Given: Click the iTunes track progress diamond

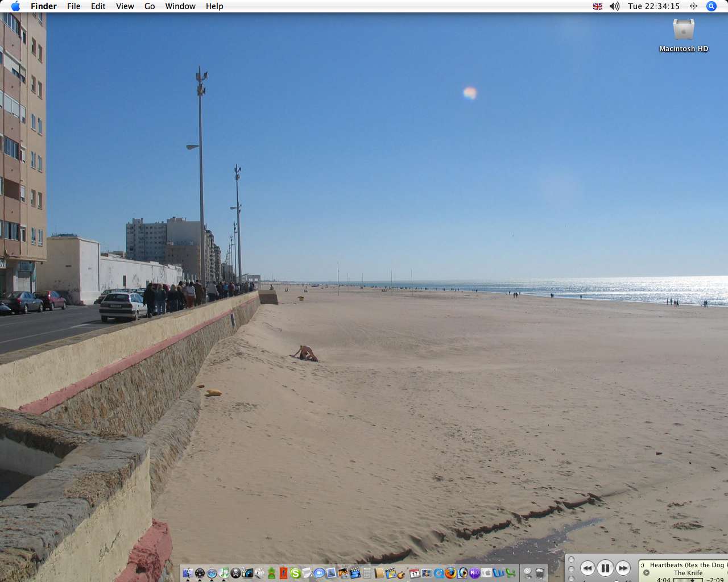Looking at the screenshot, I should click(692, 580).
